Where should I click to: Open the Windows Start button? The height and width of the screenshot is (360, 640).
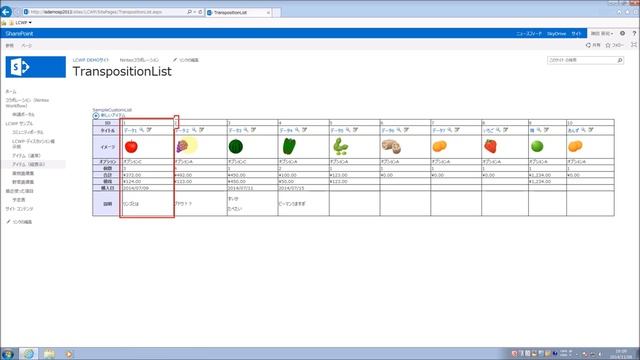pos(8,354)
